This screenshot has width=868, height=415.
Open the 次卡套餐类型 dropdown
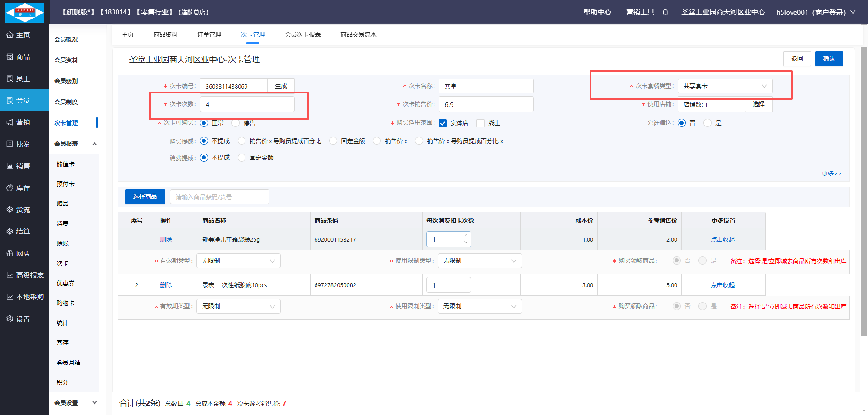pyautogui.click(x=724, y=86)
